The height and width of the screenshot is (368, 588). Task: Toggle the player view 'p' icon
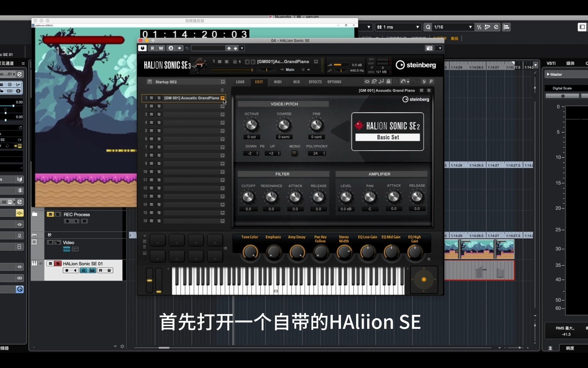[431, 81]
